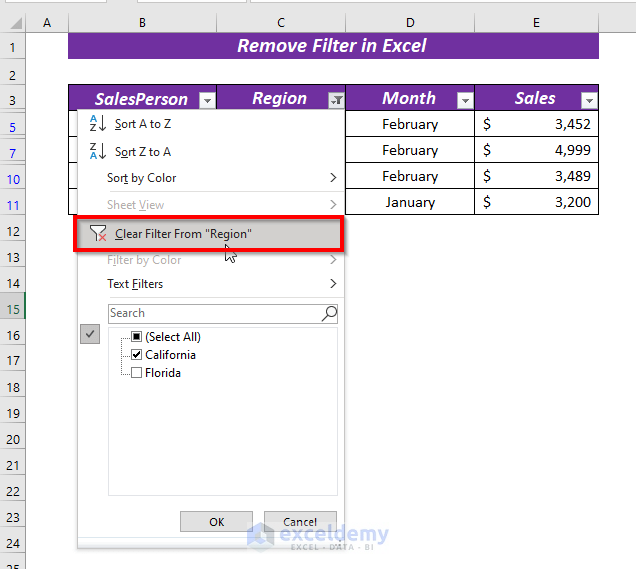Open the Month column filter dropdown
Image resolution: width=636 pixels, height=569 pixels.
pos(465,100)
